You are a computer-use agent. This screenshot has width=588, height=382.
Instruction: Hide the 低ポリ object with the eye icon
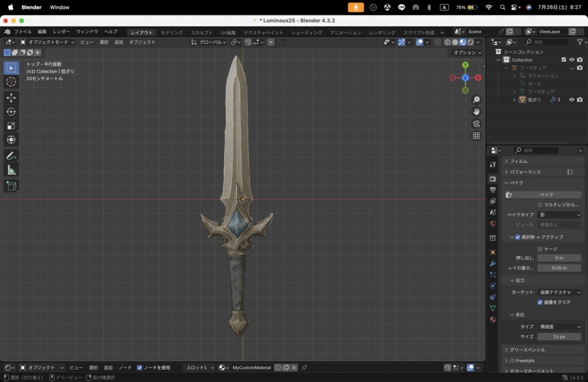pos(571,100)
